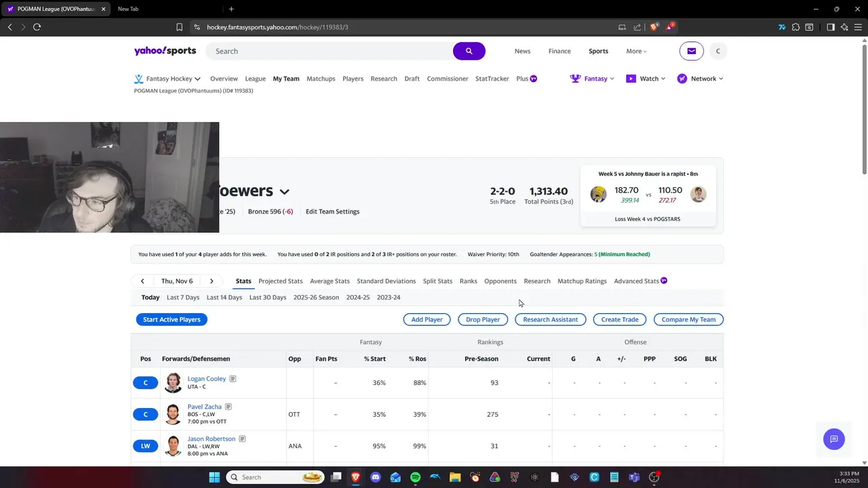868x488 pixels.
Task: Open Advanced Stats plus tab
Action: pos(640,281)
